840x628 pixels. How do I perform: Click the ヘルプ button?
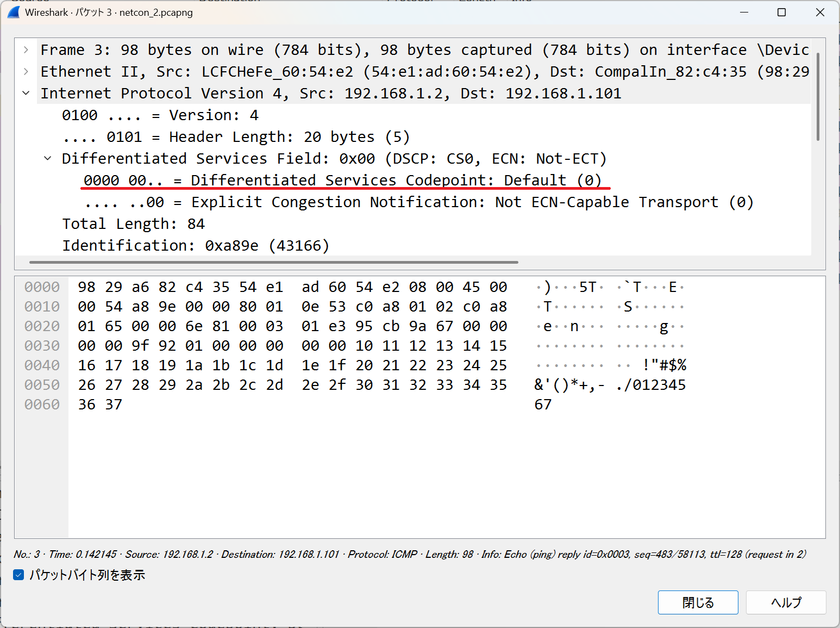coord(786,602)
